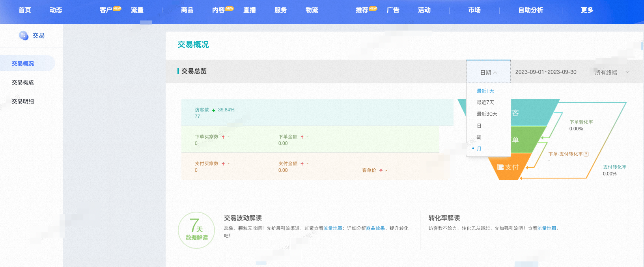Click 流量地图 link in 交易波动解读

(333, 228)
